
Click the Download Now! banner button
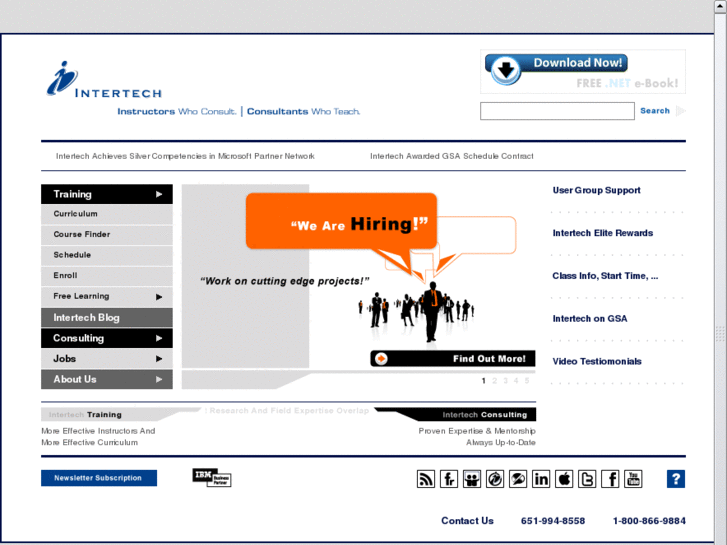[x=556, y=64]
